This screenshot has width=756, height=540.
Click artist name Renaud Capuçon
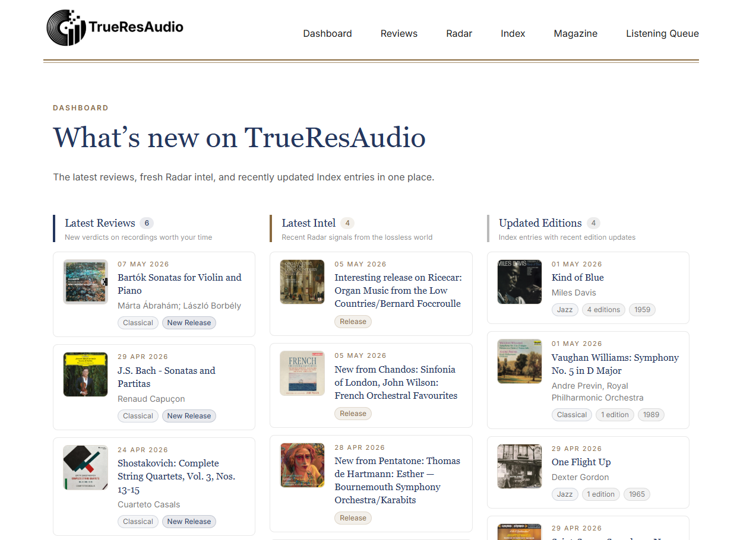pos(151,399)
